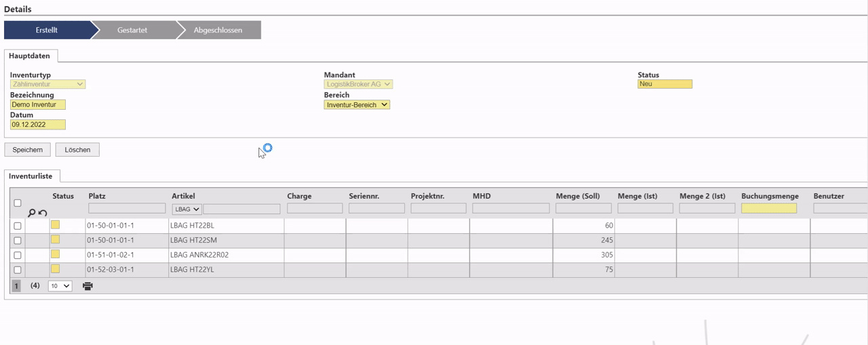Click the Seriennr. filter input
The image size is (868, 345).
(376, 209)
